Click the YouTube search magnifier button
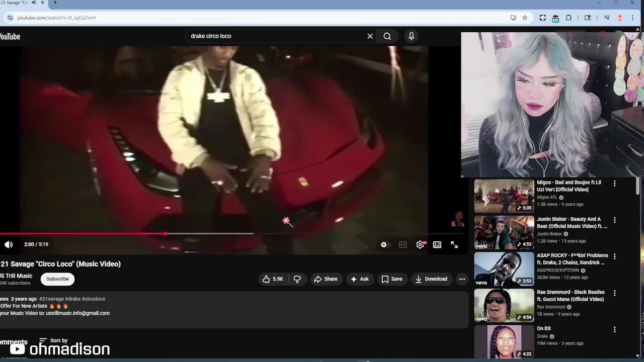Image resolution: width=644 pixels, height=362 pixels. (x=387, y=36)
